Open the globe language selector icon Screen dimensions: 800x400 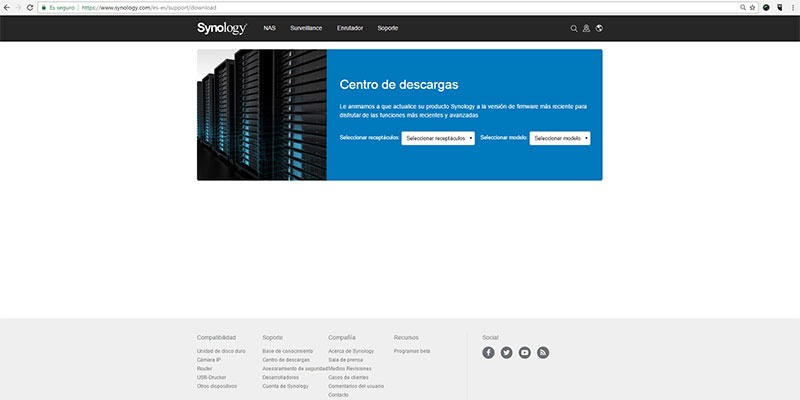click(x=599, y=29)
